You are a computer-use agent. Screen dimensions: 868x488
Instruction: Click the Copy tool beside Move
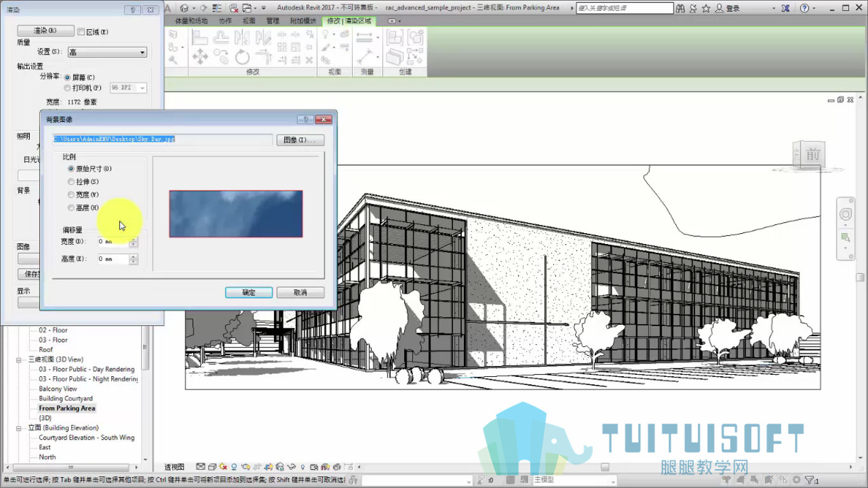coord(221,57)
